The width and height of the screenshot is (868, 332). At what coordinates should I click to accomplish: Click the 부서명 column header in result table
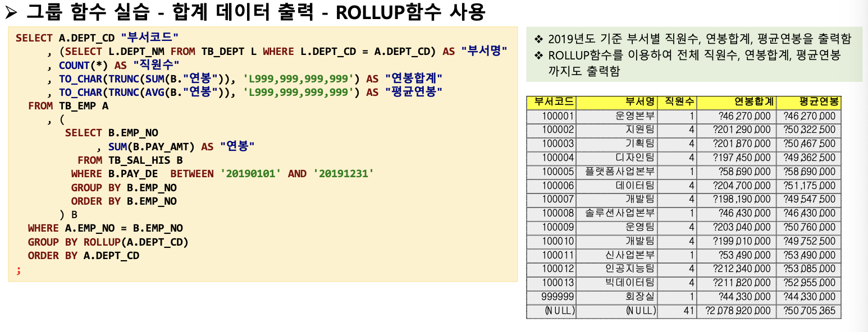point(616,102)
